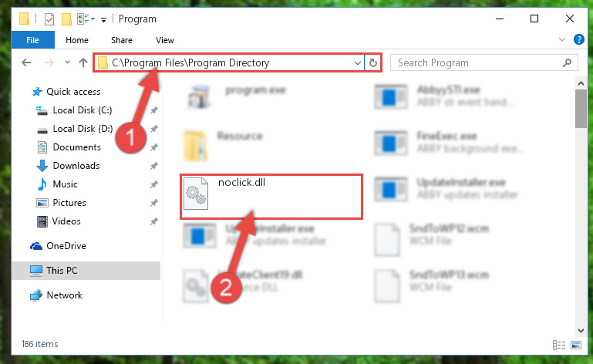Image resolution: width=593 pixels, height=364 pixels.
Task: Click Properties quick access toolbar icon
Action: click(49, 19)
